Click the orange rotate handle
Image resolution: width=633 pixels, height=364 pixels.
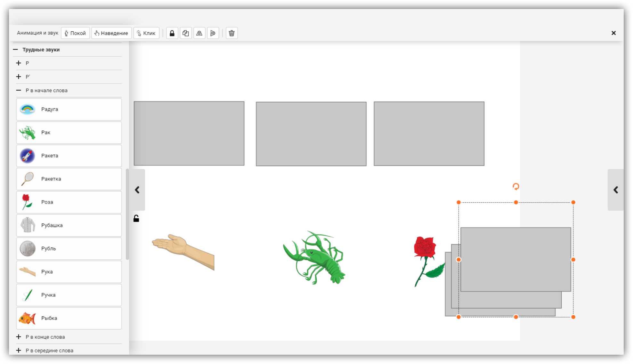click(x=515, y=186)
